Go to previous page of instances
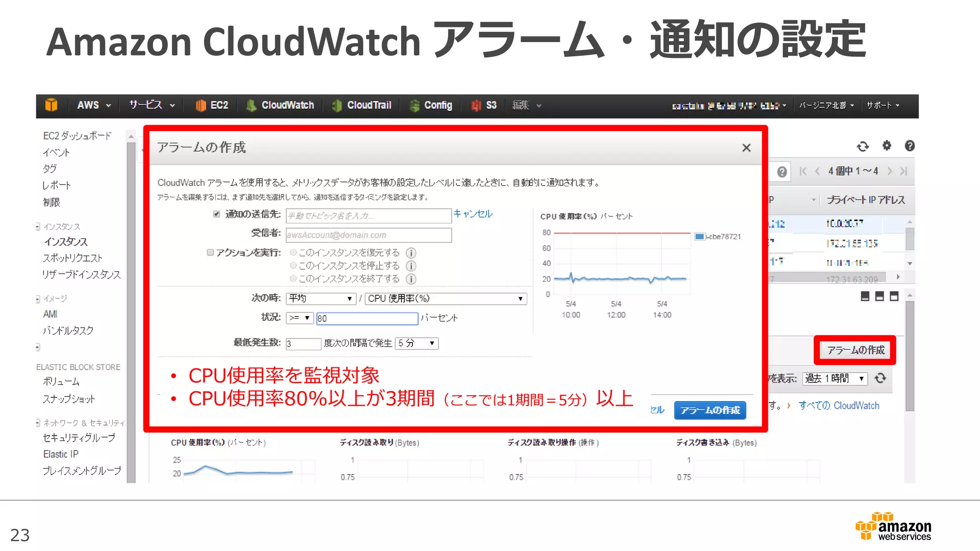This screenshot has height=551, width=980. pyautogui.click(x=817, y=171)
